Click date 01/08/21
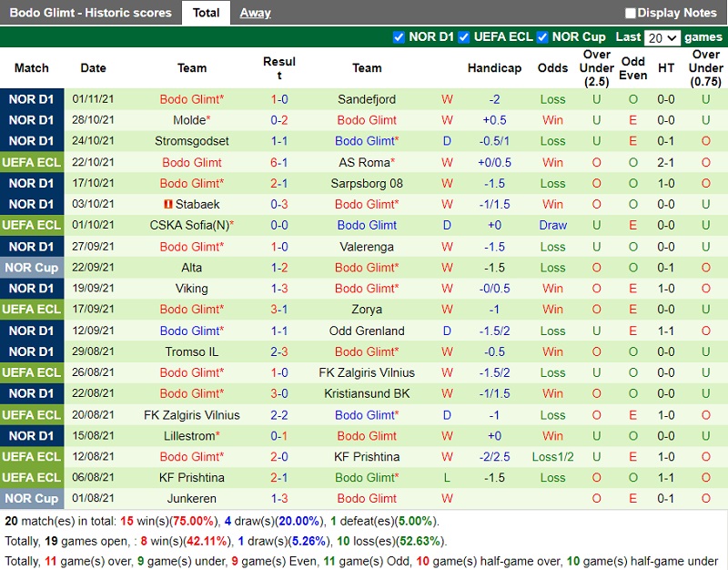This screenshot has width=728, height=570. (x=93, y=498)
